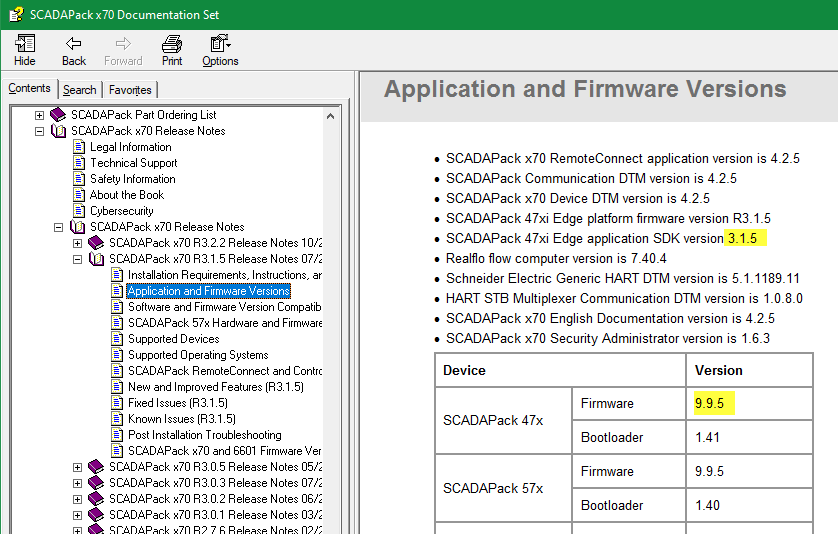Image resolution: width=838 pixels, height=534 pixels.
Task: Open Fixed Issues (R3.1.5) topic
Action: pos(178,403)
